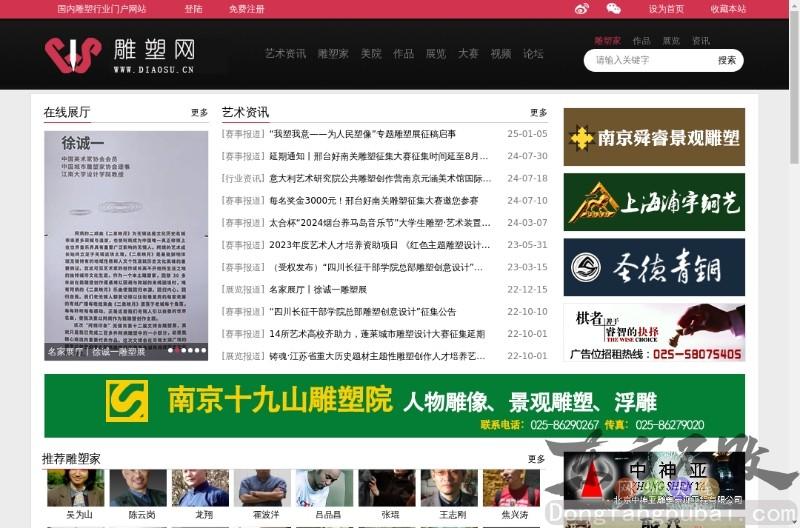800x528 pixels.
Task: Open sculptor 焦兴涛's portrait
Action: [511, 488]
